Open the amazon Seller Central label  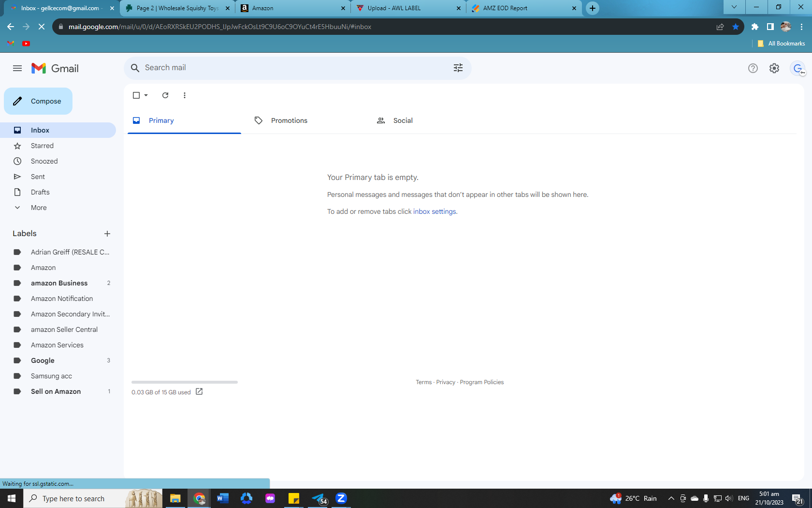click(x=58, y=329)
